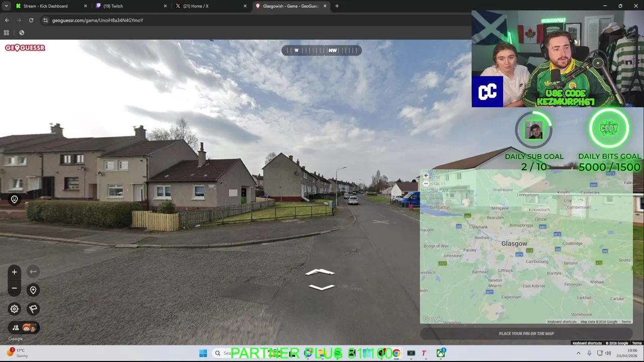Open the tab search dropdown arrow

pos(6,6)
